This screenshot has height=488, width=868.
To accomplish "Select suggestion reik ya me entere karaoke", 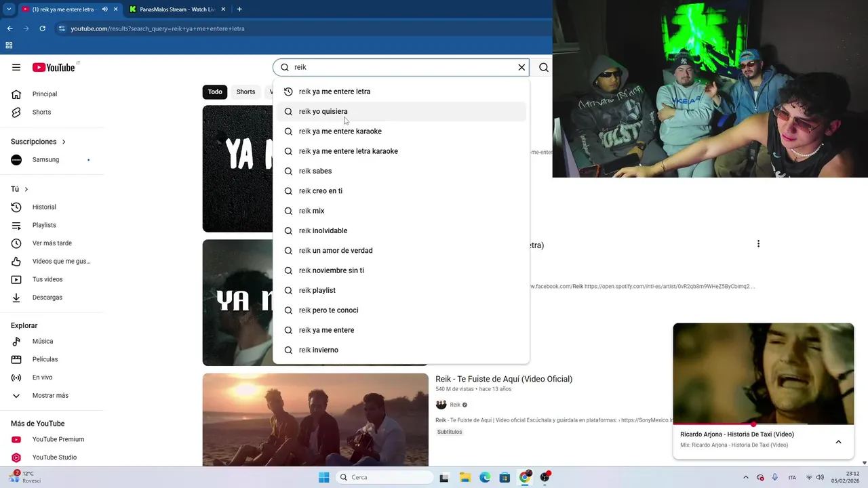I will [401, 131].
